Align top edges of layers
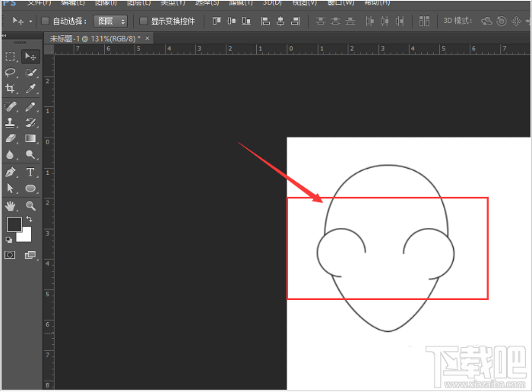The width and height of the screenshot is (532, 392). pos(217,21)
